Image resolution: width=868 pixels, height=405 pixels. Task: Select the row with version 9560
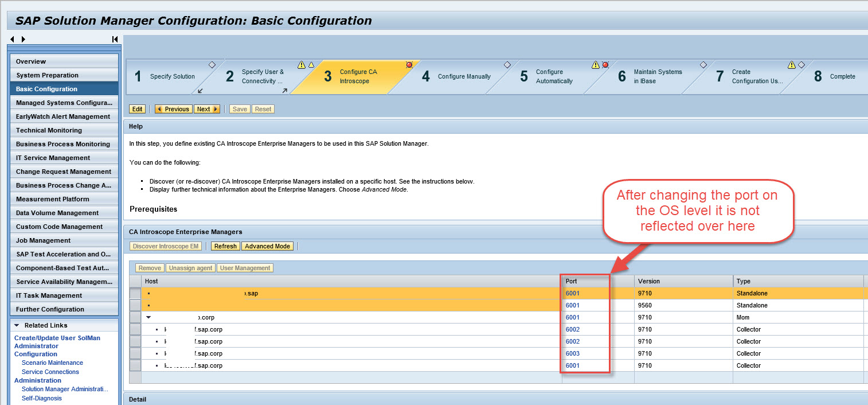tap(135, 305)
